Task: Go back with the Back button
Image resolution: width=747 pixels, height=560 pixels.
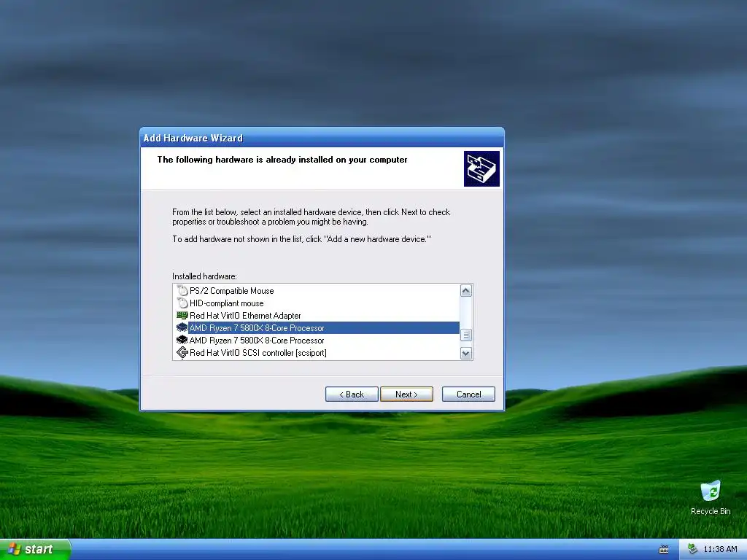Action: [352, 394]
